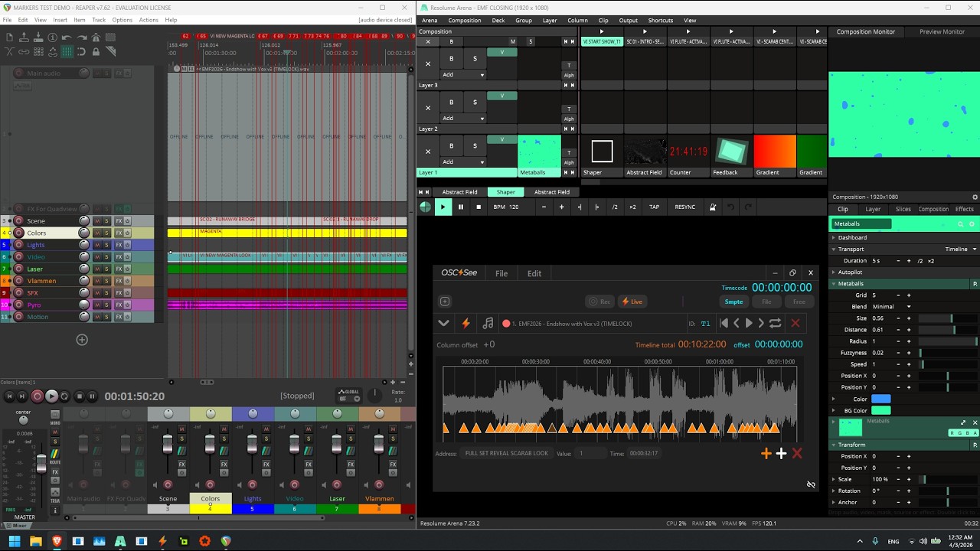Mute the Laser track in REAPER

tap(97, 269)
